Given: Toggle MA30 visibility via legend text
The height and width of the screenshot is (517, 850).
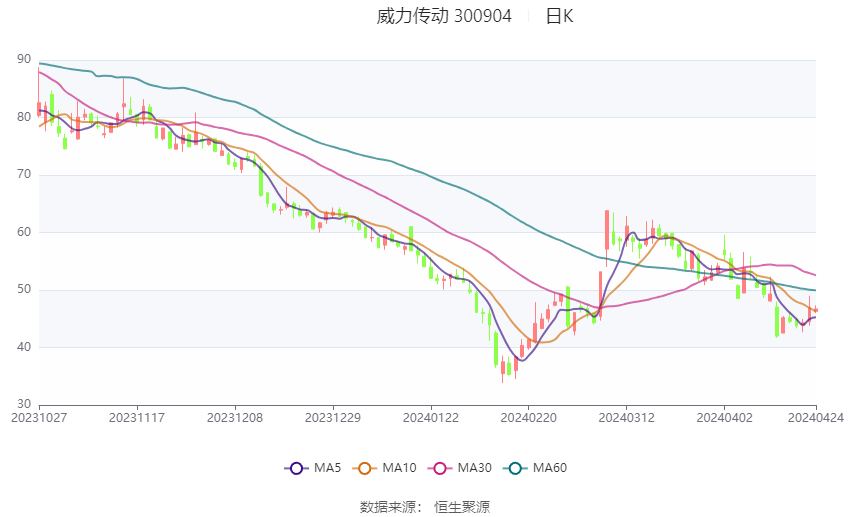Looking at the screenshot, I should pos(474,468).
